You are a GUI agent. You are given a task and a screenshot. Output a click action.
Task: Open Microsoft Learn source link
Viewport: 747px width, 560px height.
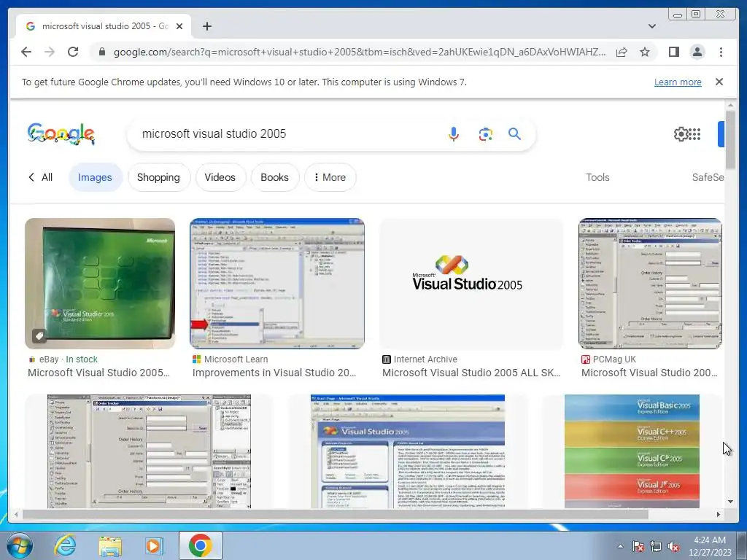tap(231, 359)
